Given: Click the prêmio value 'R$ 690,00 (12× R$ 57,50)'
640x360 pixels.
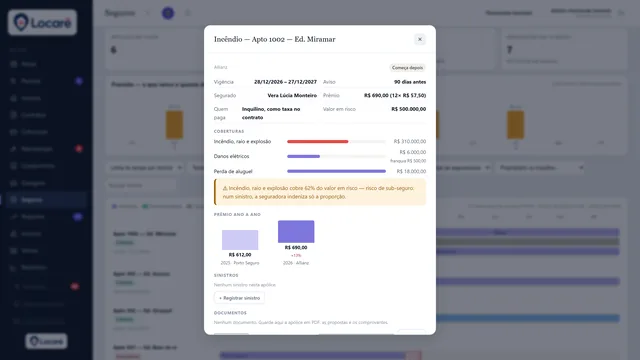Looking at the screenshot, I should (x=395, y=96).
